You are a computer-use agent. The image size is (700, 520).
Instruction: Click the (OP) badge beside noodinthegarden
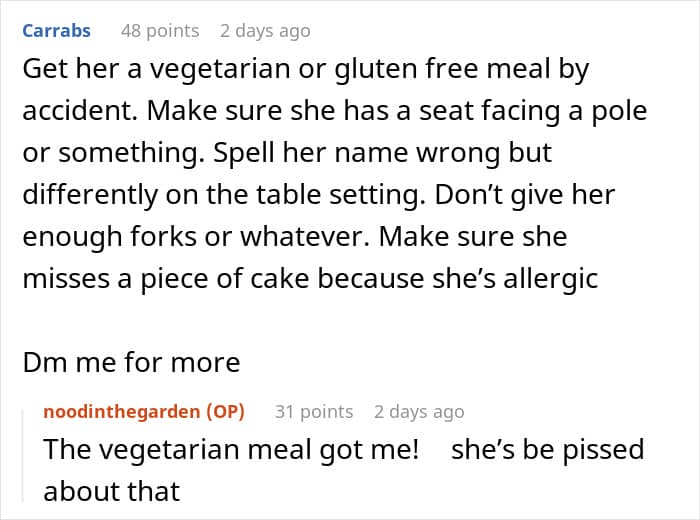[x=225, y=412]
